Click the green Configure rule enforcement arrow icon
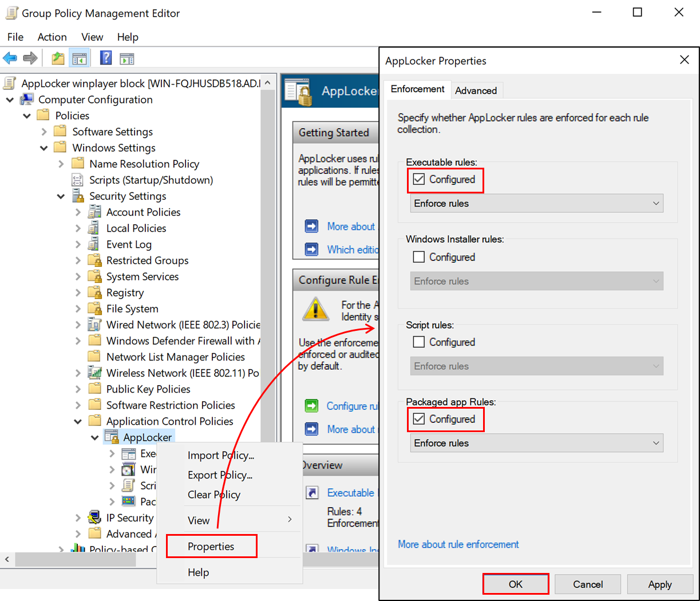Image resolution: width=700 pixels, height=601 pixels. coord(311,406)
